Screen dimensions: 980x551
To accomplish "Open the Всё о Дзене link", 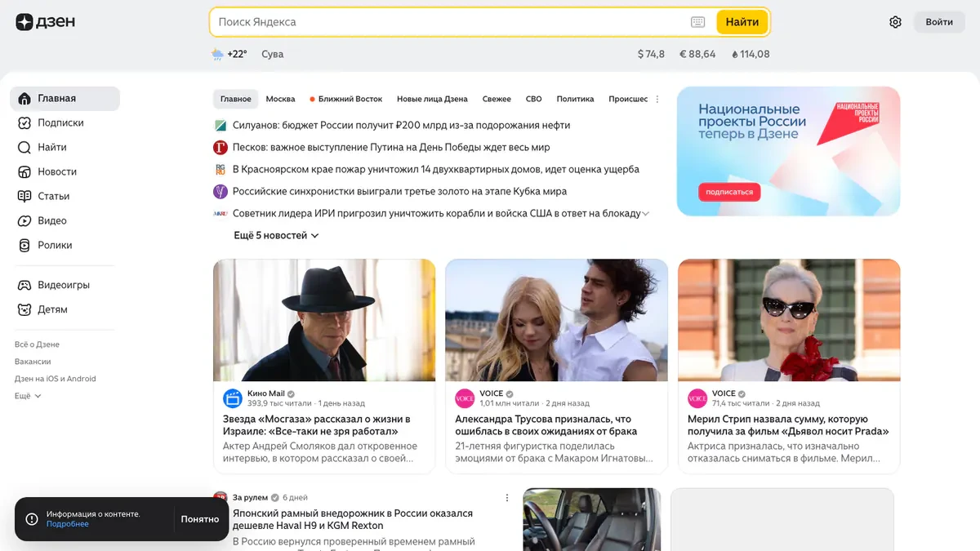I will [37, 344].
